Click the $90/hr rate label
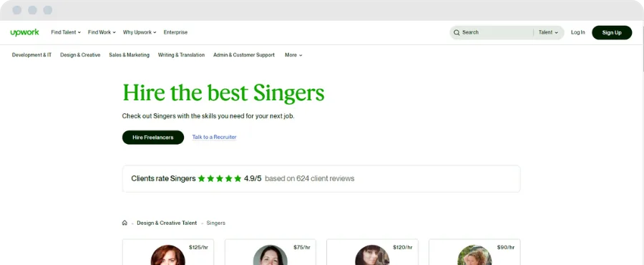 coord(506,247)
